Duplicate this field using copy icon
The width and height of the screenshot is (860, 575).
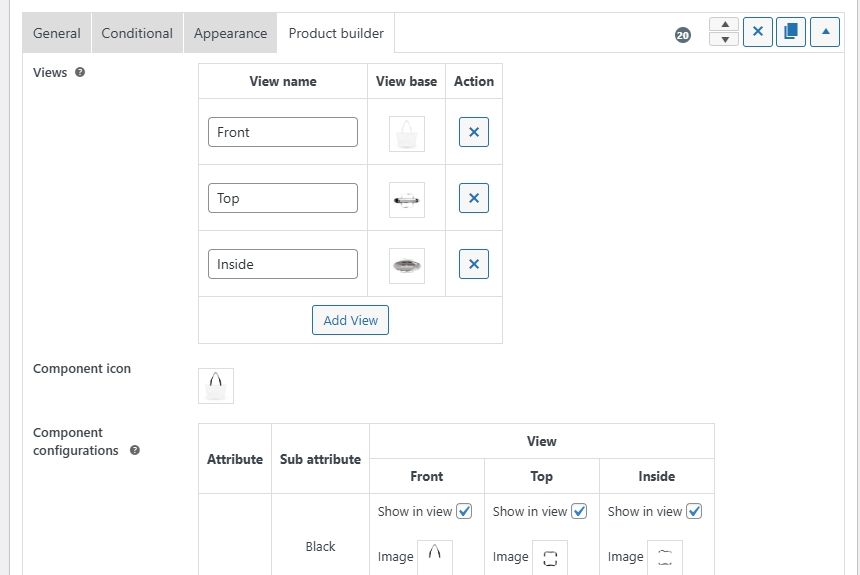pos(790,32)
